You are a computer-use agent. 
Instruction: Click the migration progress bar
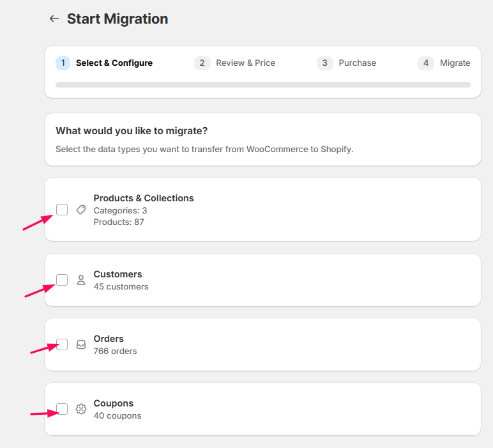(262, 84)
